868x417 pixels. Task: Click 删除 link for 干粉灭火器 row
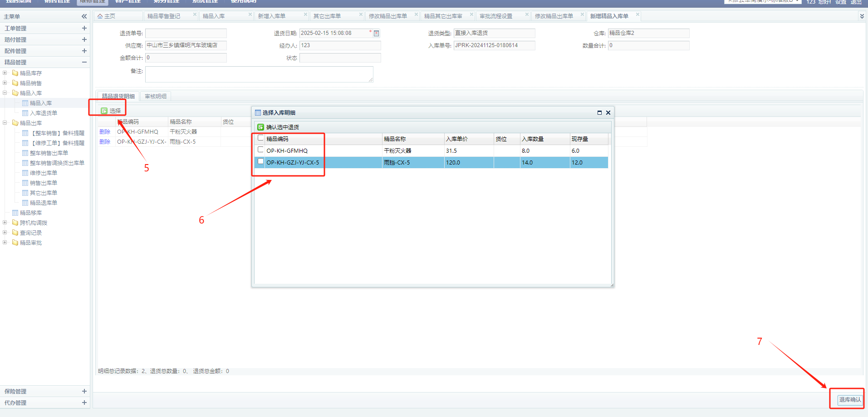[x=105, y=132]
